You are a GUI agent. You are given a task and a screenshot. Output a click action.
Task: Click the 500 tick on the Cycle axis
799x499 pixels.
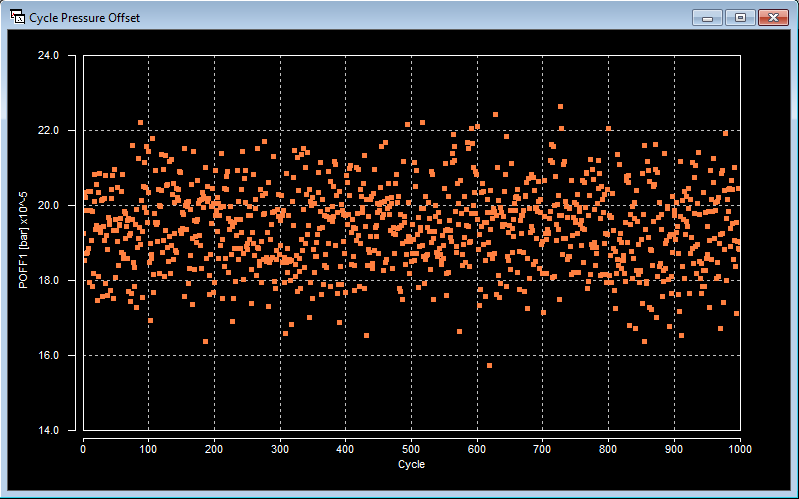[x=411, y=448]
